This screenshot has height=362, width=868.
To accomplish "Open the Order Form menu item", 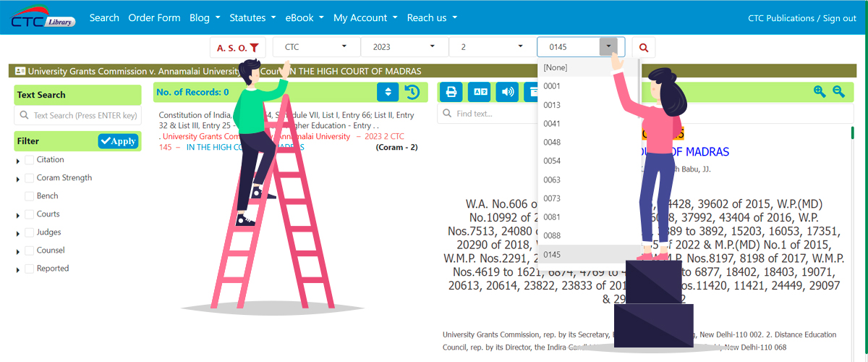I will [x=154, y=17].
